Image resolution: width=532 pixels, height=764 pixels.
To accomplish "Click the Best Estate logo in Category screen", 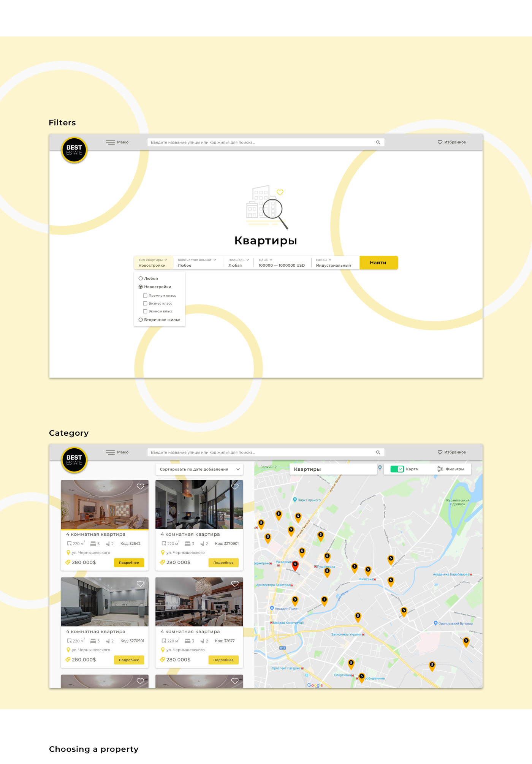I will pos(74,460).
